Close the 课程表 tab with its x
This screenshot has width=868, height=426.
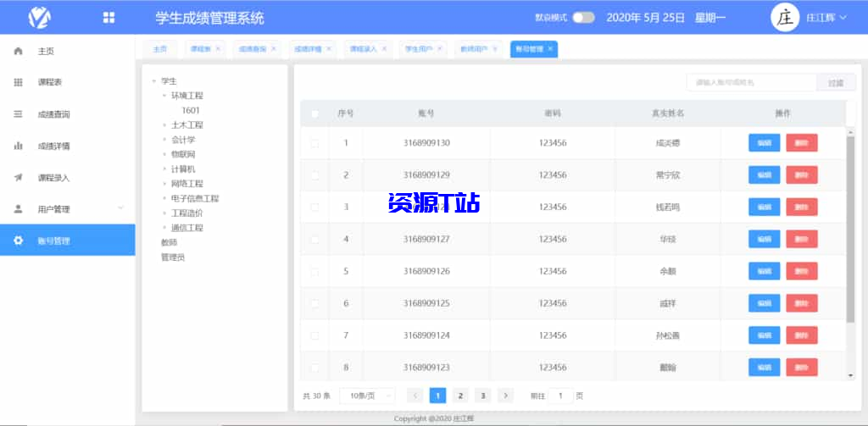pyautogui.click(x=218, y=48)
